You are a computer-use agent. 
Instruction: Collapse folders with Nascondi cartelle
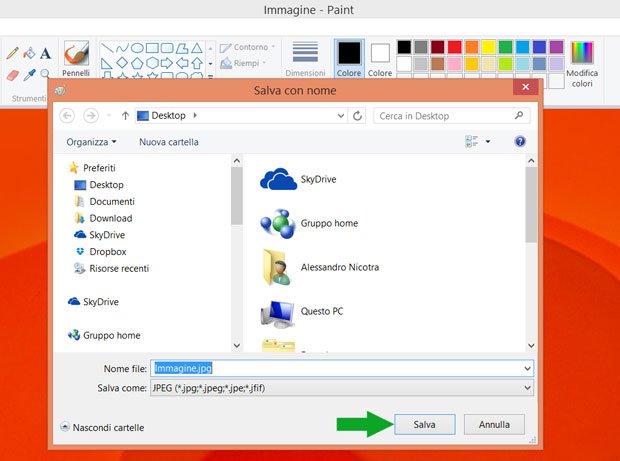click(102, 427)
